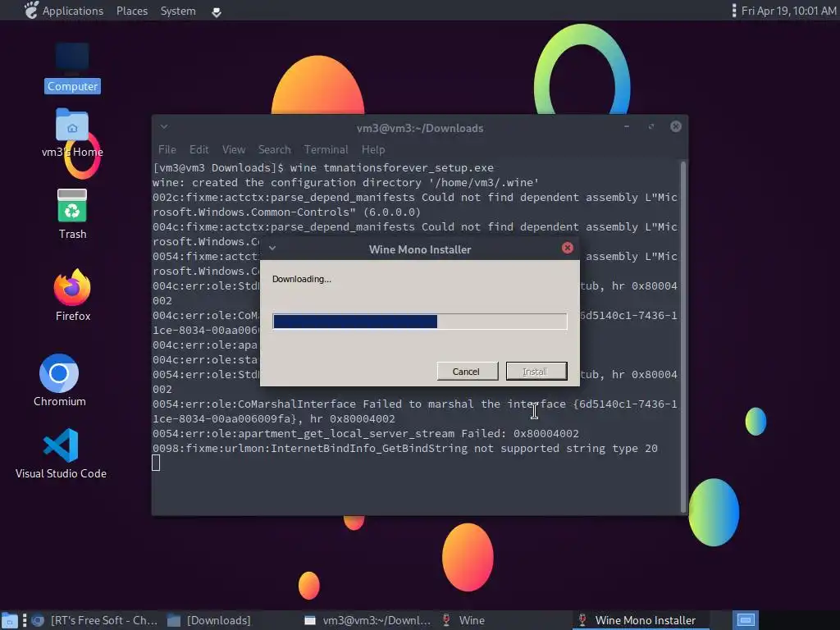The image size is (840, 630).
Task: Open vm3's Home folder icon
Action: pyautogui.click(x=72, y=133)
